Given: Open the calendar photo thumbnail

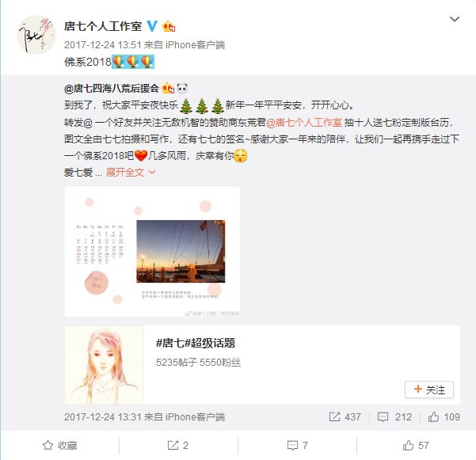Looking at the screenshot, I should 152,252.
